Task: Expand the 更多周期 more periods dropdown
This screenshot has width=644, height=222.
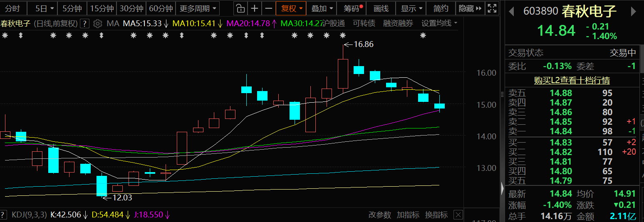Action: click(x=198, y=8)
